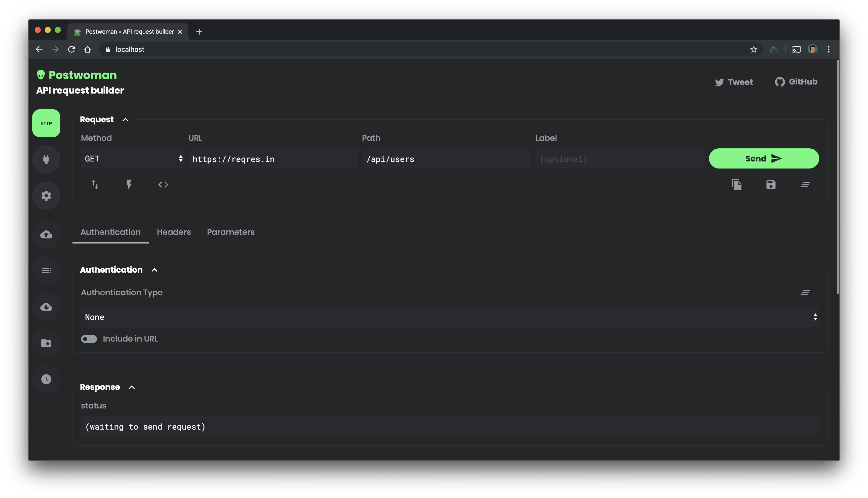
Task: Click the history clock sidebar icon
Action: [x=46, y=379]
